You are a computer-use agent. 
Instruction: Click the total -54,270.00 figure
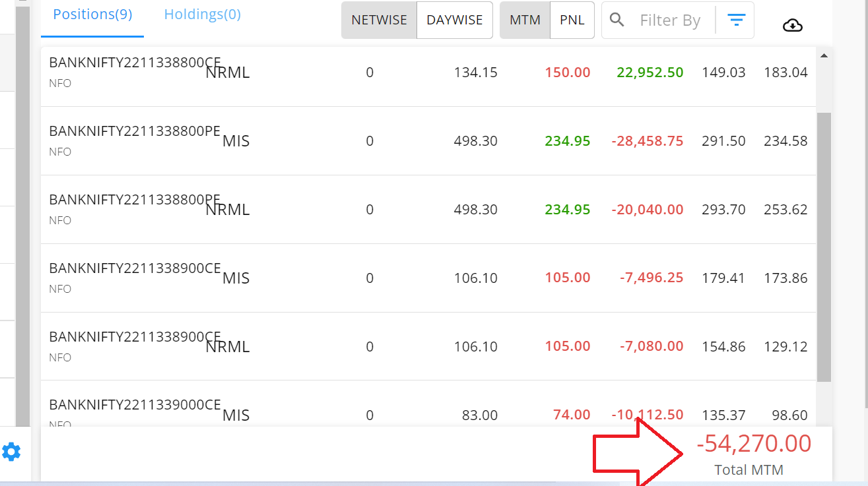click(754, 444)
